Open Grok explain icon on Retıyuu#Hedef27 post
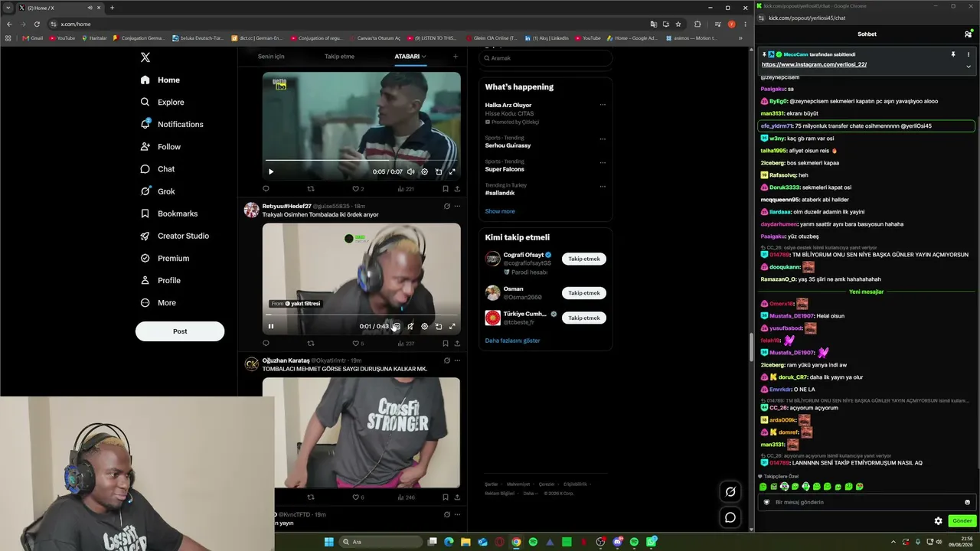 coord(446,206)
